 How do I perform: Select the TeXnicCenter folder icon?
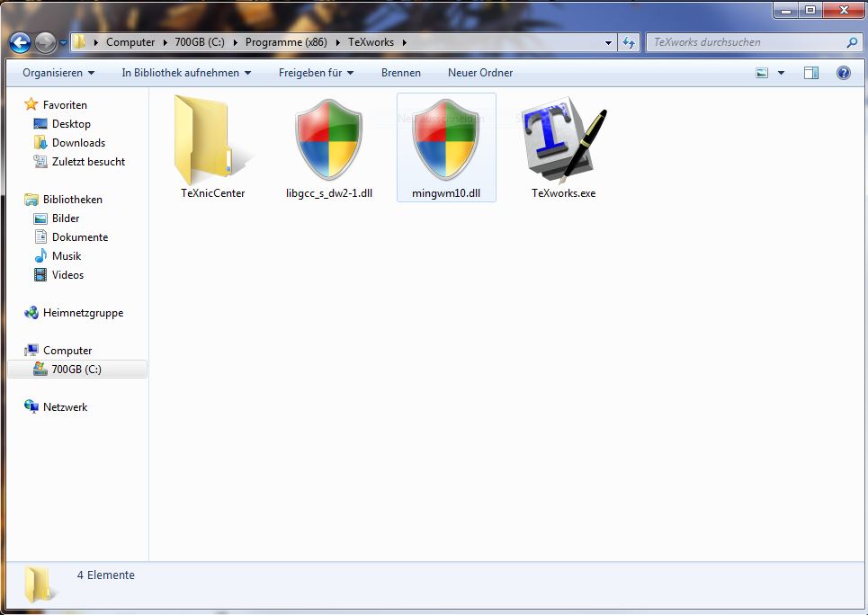[212, 140]
